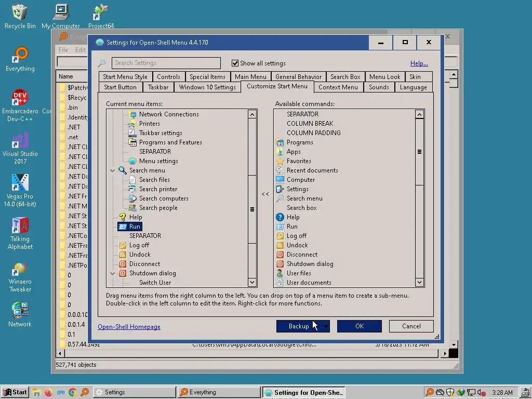
Task: Click the volume icon in system tray
Action: pos(481,393)
